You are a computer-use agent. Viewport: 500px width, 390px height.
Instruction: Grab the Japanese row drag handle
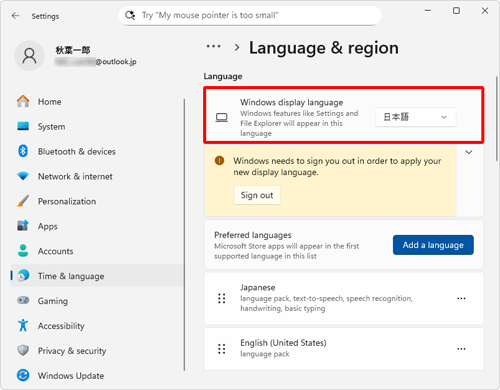[222, 298]
